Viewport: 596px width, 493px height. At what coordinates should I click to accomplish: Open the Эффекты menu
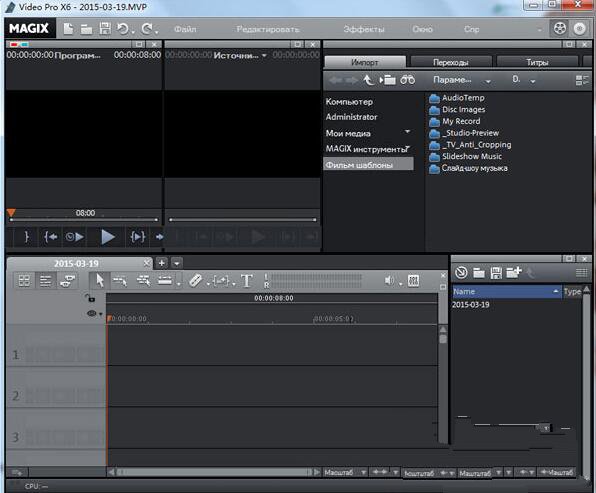(364, 29)
